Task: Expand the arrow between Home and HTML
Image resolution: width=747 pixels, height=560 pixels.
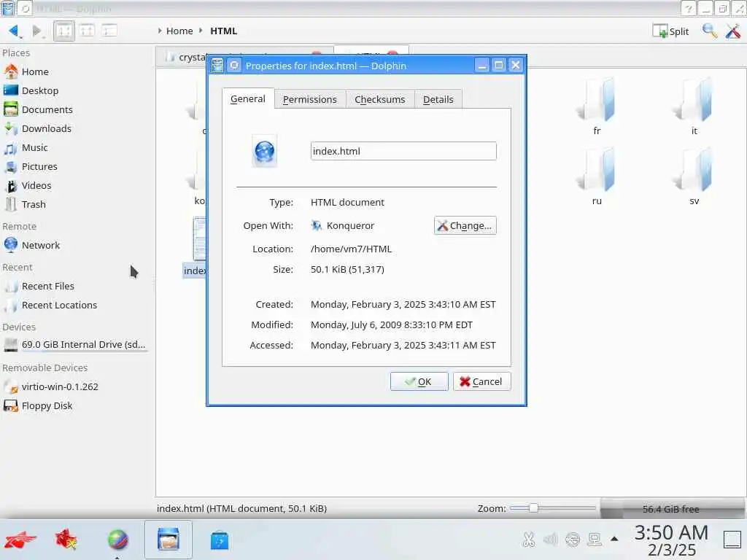Action: 201,31
